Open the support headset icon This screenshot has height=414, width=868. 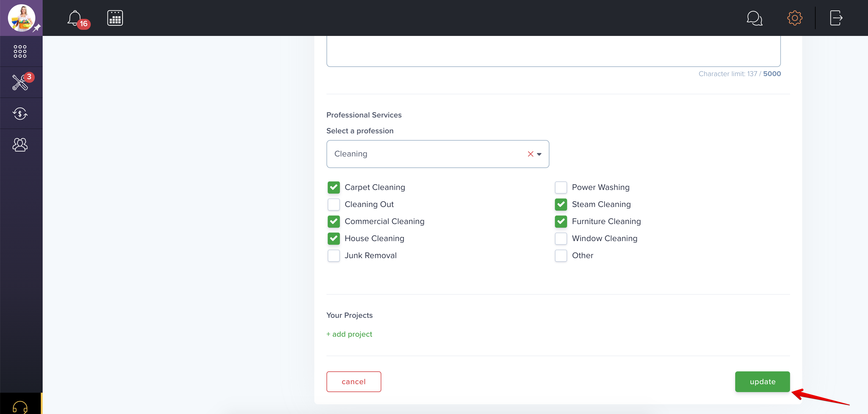20,407
